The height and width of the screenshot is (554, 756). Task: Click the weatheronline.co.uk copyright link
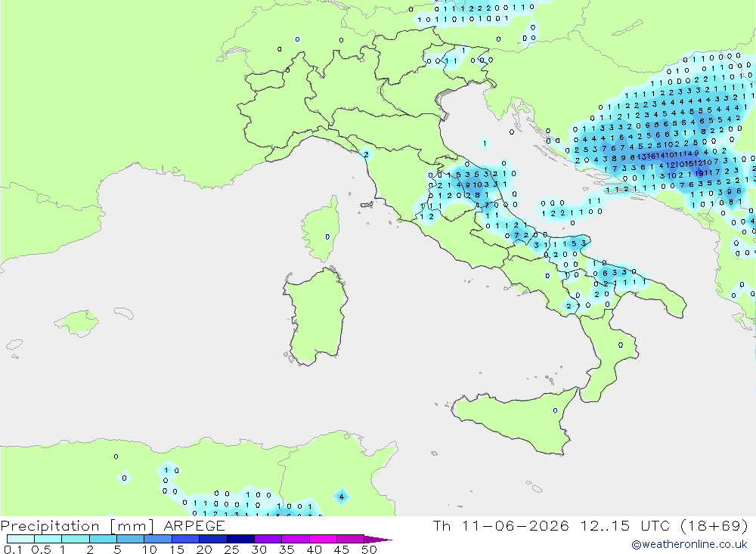(689, 544)
